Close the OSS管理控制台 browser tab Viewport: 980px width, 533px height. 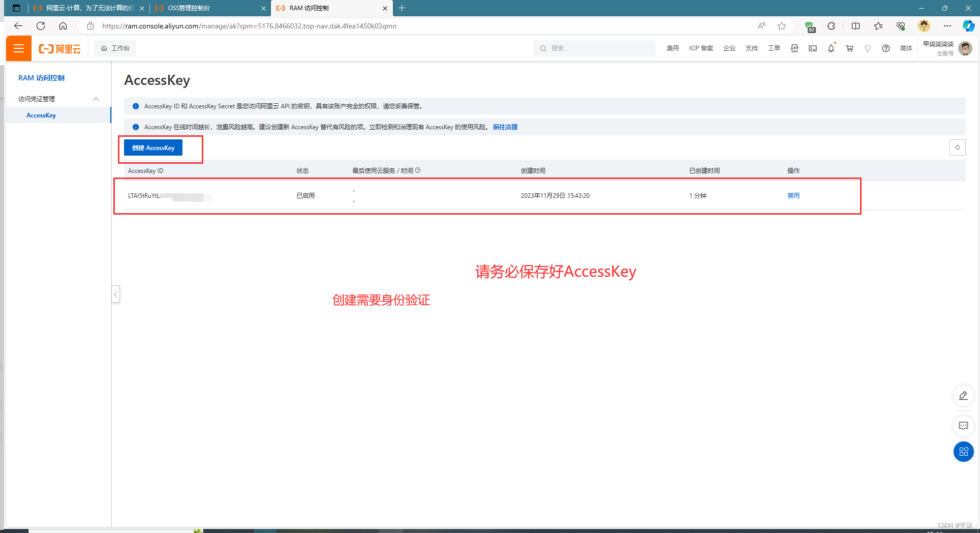(x=263, y=8)
